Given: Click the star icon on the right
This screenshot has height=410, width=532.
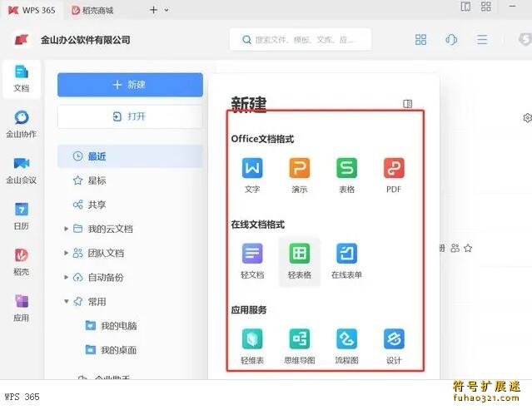Looking at the screenshot, I should (468, 249).
